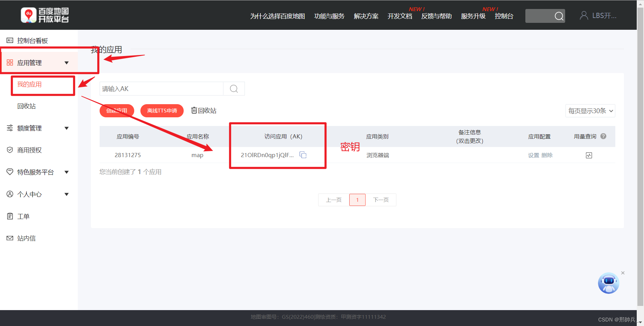Image resolution: width=644 pixels, height=326 pixels.
Task: Open the 每页显示30条 dropdown
Action: 590,111
